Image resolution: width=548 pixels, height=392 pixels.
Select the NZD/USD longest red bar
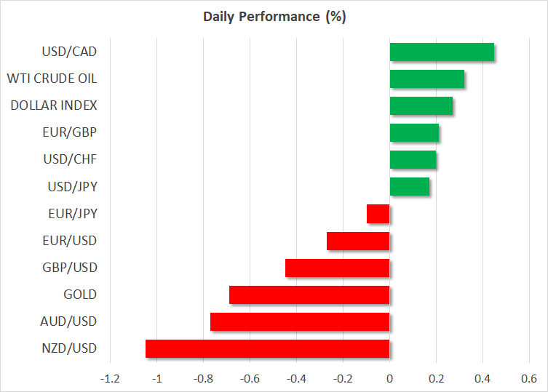[x=268, y=348]
